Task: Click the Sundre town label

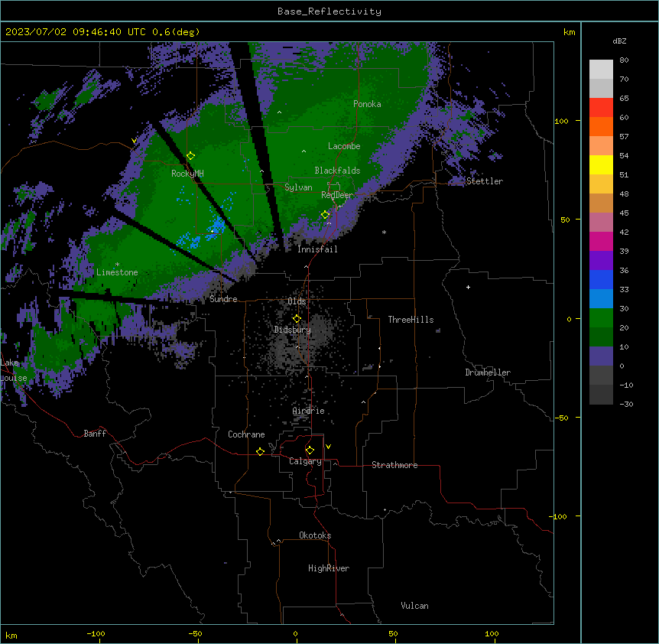Action: click(x=223, y=299)
